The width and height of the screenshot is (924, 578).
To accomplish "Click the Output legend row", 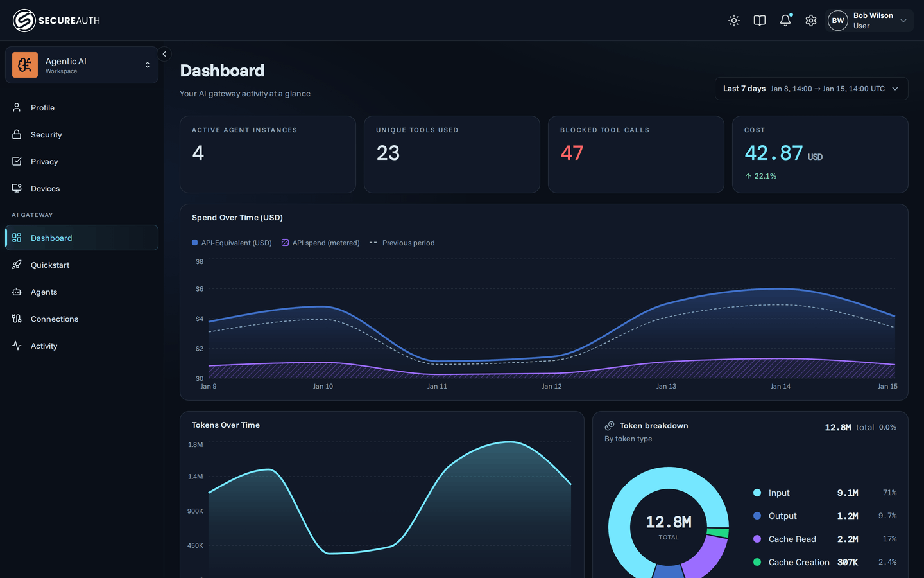I will (825, 516).
